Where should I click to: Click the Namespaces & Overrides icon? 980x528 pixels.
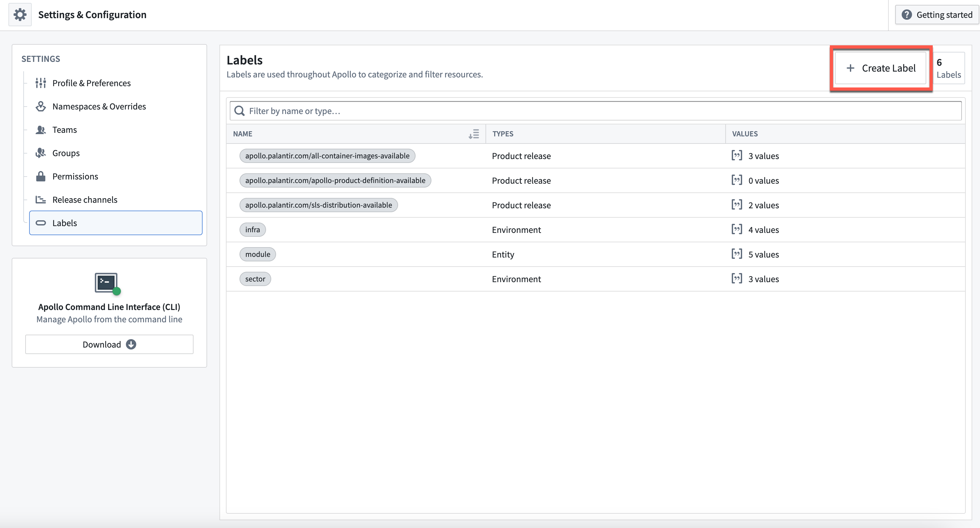[x=41, y=106]
